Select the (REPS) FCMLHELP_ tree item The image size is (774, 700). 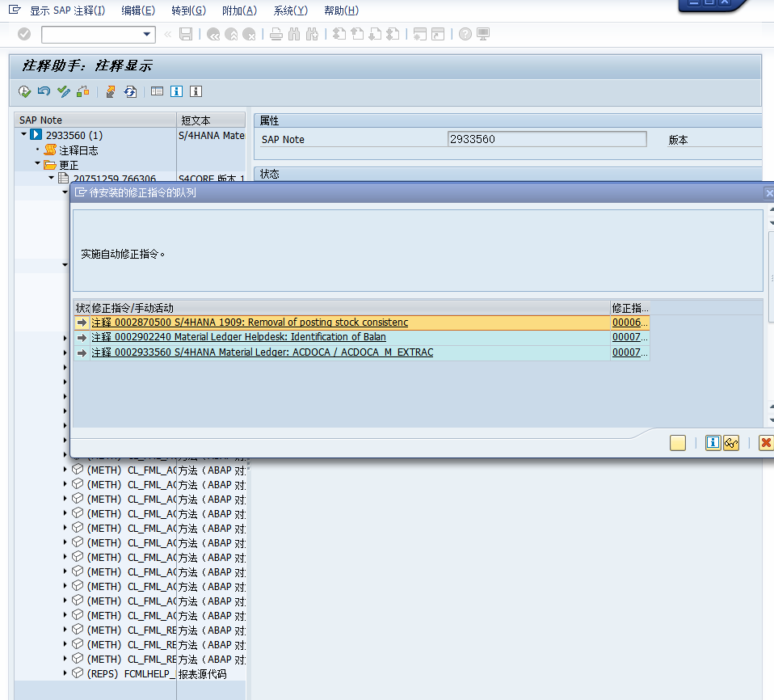pyautogui.click(x=131, y=674)
